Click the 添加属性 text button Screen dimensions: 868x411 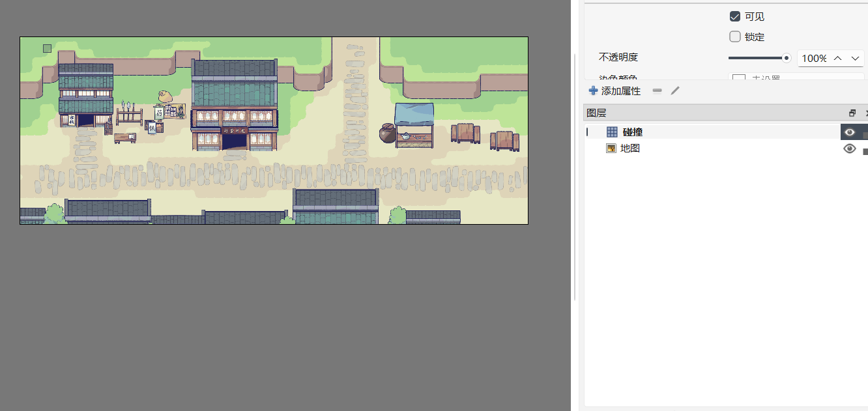[621, 91]
